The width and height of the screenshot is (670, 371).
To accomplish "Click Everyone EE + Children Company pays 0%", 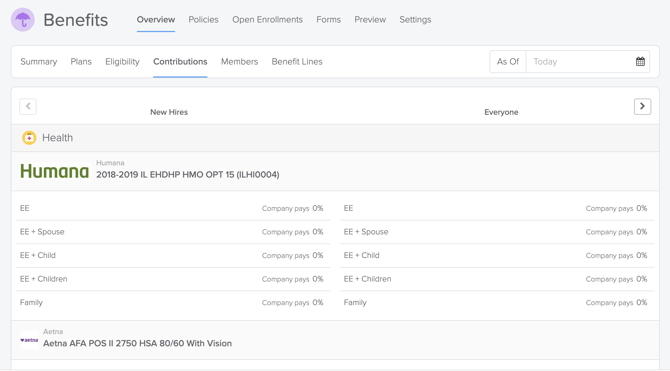I will 617,279.
